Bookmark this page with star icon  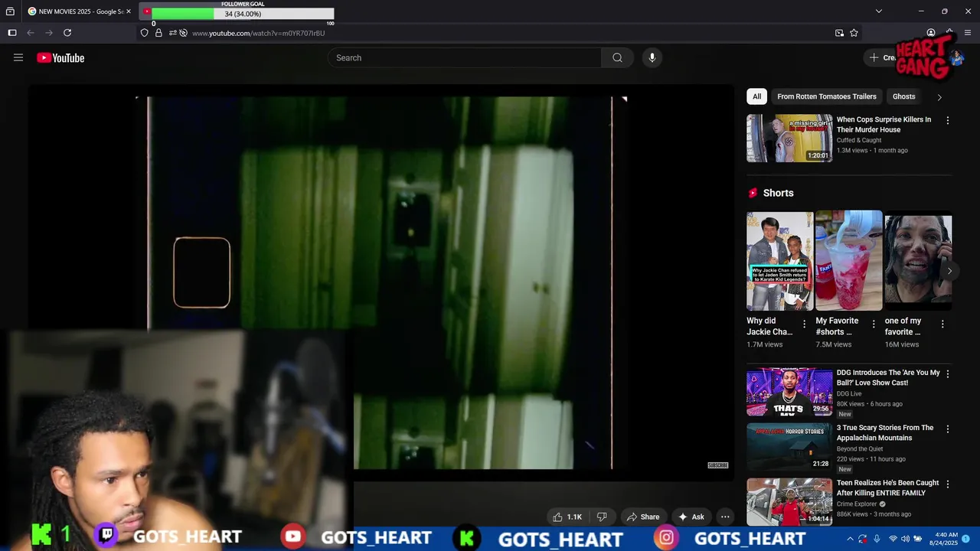click(x=854, y=33)
